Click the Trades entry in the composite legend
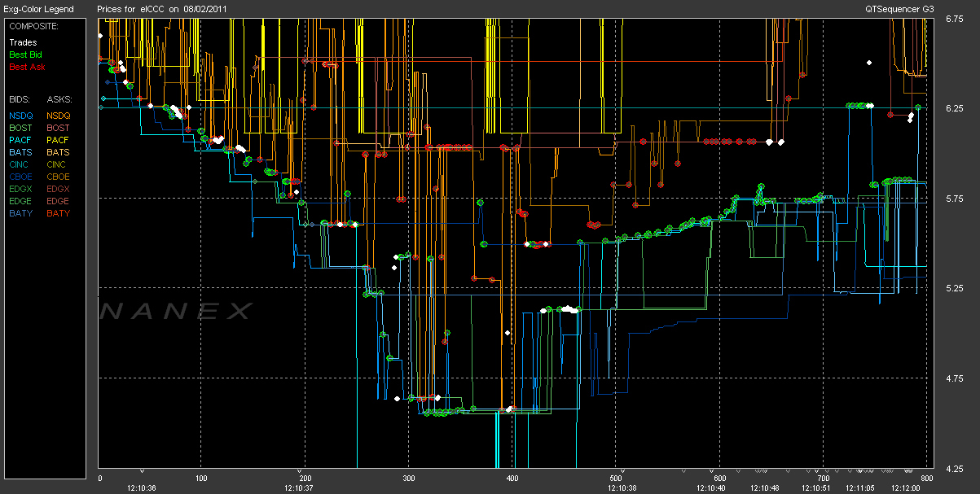This screenshot has height=494, width=980. 21,42
